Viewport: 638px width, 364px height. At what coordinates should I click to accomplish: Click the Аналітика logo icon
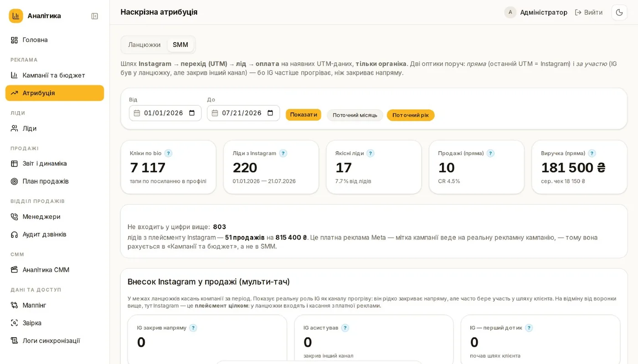click(x=16, y=16)
